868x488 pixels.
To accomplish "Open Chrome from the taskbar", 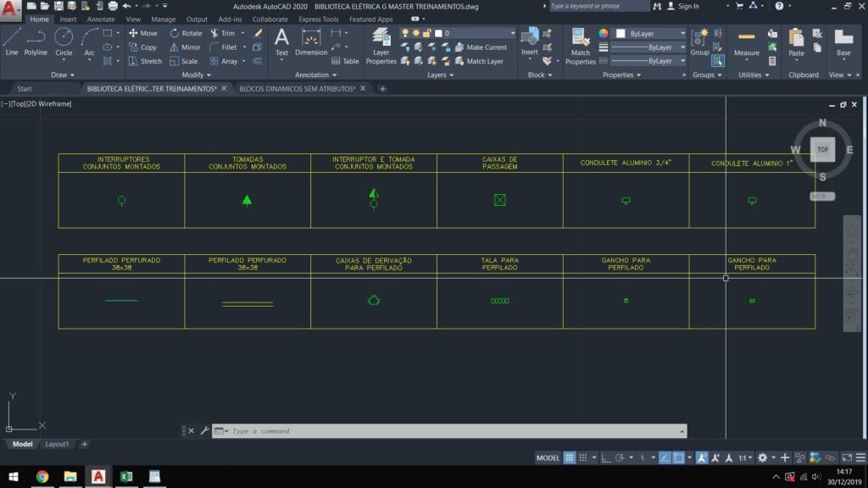I will (x=42, y=476).
